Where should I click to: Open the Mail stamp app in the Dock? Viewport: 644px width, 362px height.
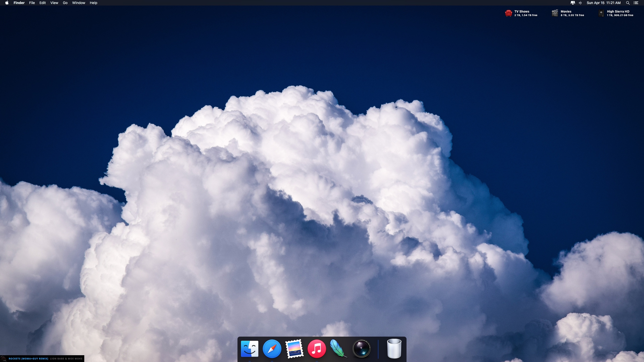click(294, 349)
